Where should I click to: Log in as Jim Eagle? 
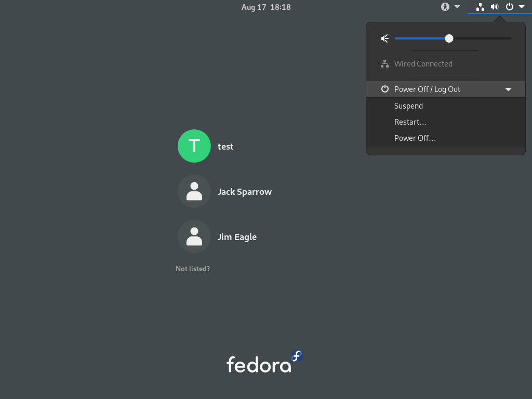pyautogui.click(x=237, y=237)
